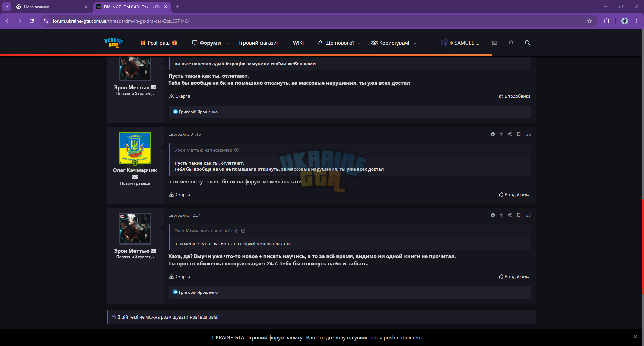The image size is (644, 346).
Task: Focus the address bar with the forum URL
Action: point(319,21)
